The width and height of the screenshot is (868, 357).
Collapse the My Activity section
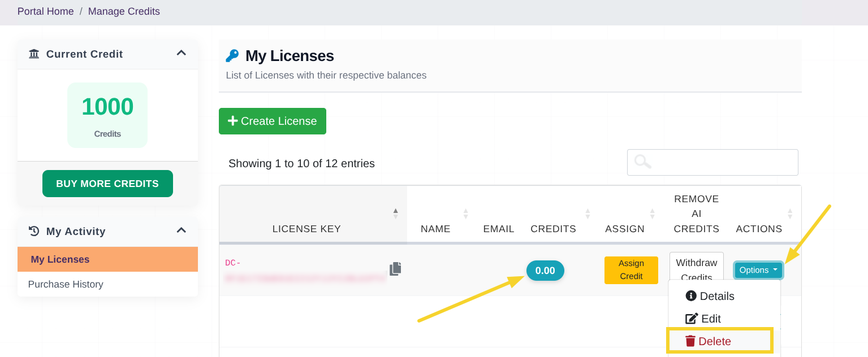(182, 230)
